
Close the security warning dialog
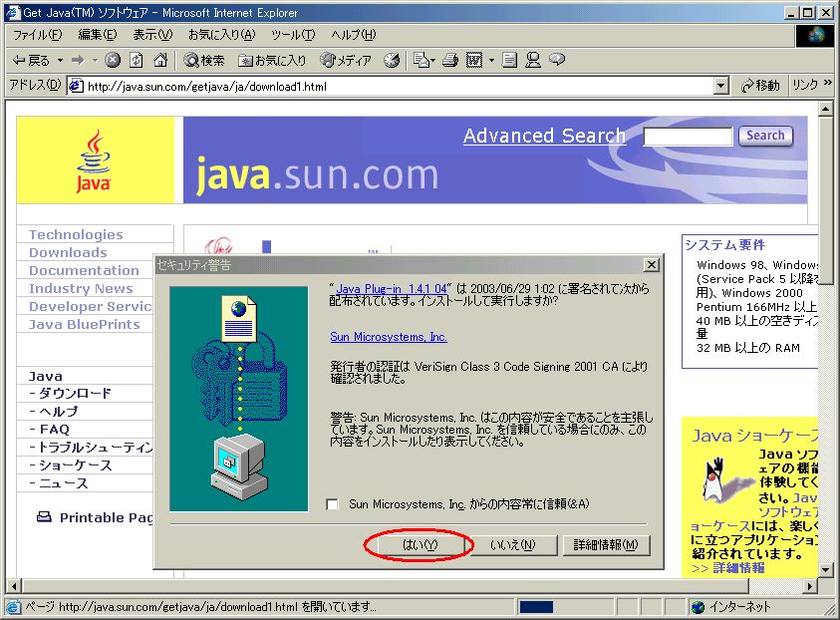[x=651, y=264]
